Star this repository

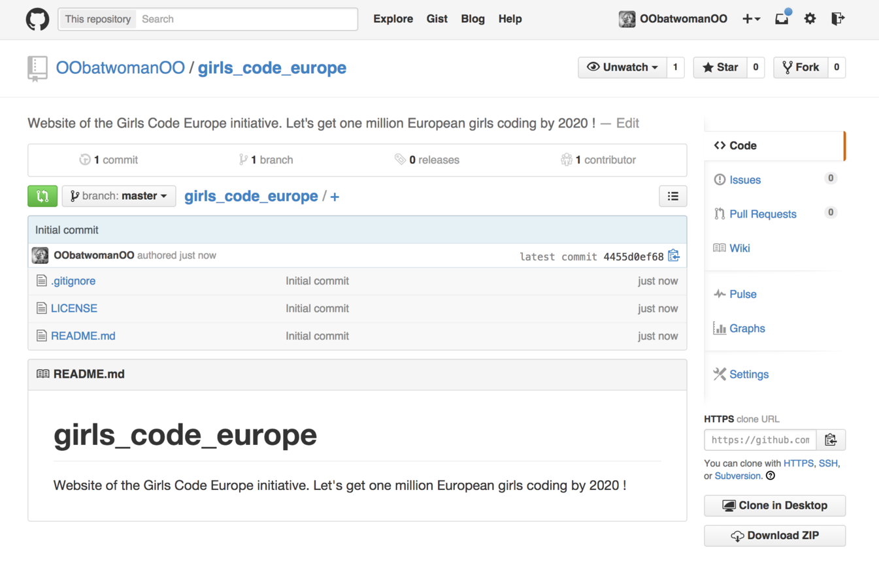coord(720,67)
